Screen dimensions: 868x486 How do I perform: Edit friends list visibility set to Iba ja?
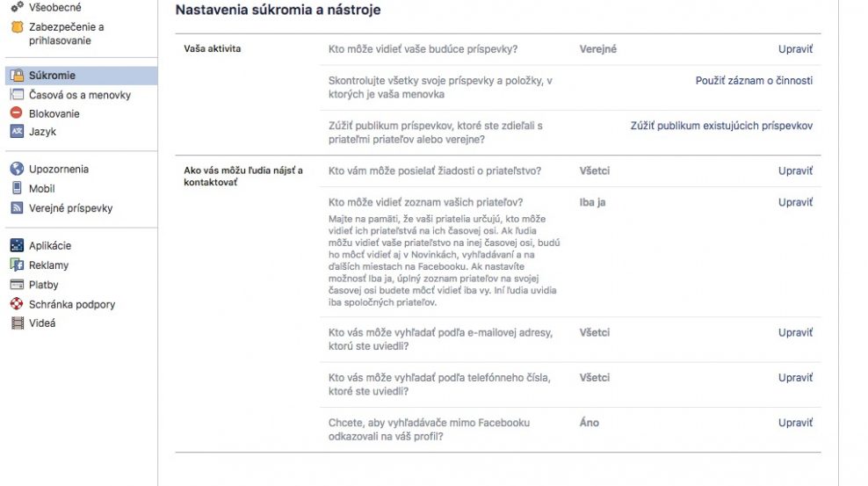coord(795,202)
